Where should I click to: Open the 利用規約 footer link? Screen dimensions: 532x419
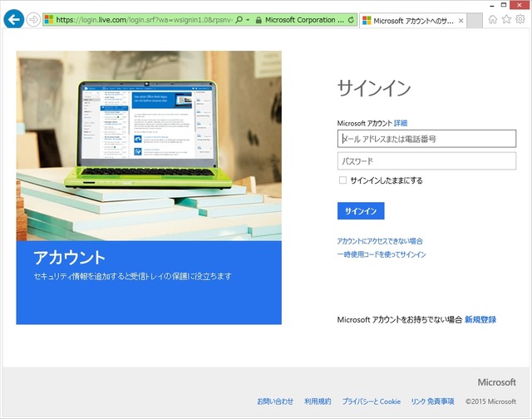click(318, 402)
